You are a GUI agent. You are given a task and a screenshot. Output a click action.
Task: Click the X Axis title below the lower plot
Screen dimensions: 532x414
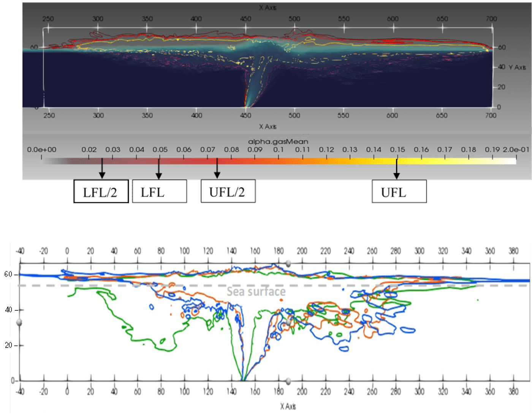[x=288, y=406]
